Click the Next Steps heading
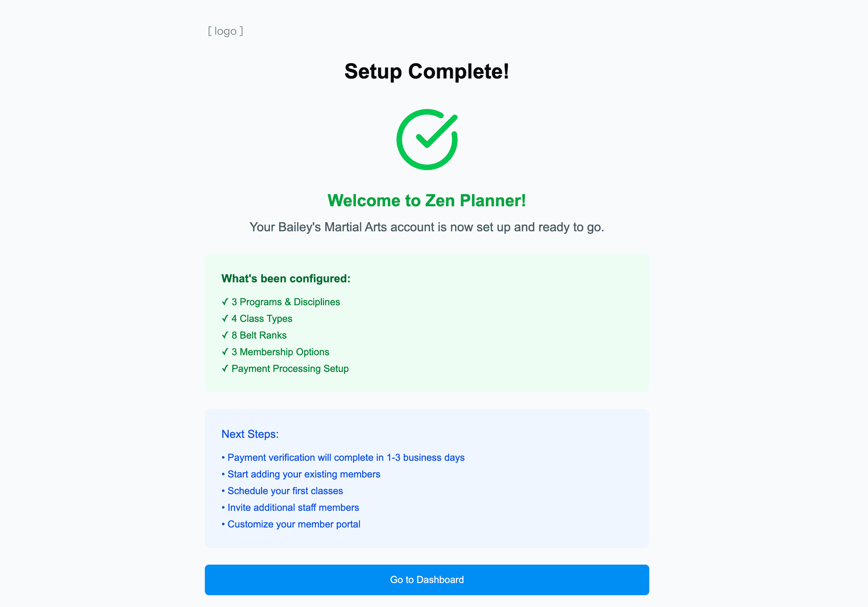The image size is (868, 607). point(250,434)
